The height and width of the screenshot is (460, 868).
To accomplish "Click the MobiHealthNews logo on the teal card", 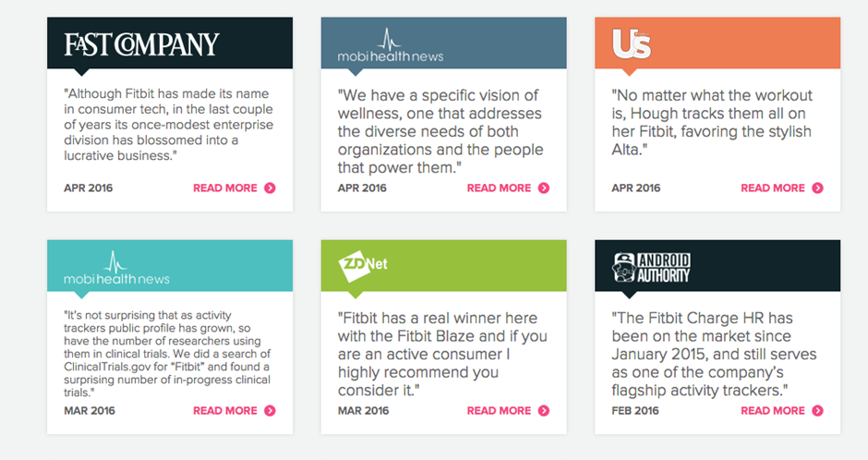I will [x=116, y=269].
